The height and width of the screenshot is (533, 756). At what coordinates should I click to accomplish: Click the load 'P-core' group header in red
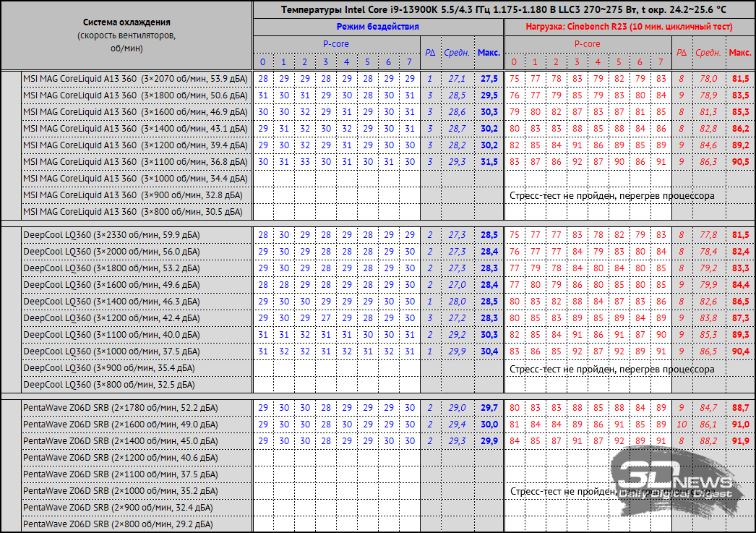(x=588, y=44)
